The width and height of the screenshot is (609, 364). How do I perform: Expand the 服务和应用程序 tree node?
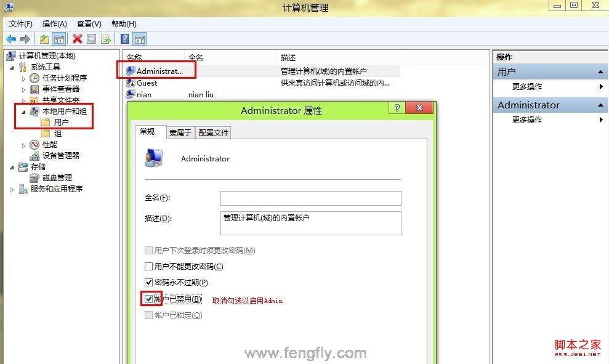tap(12, 190)
